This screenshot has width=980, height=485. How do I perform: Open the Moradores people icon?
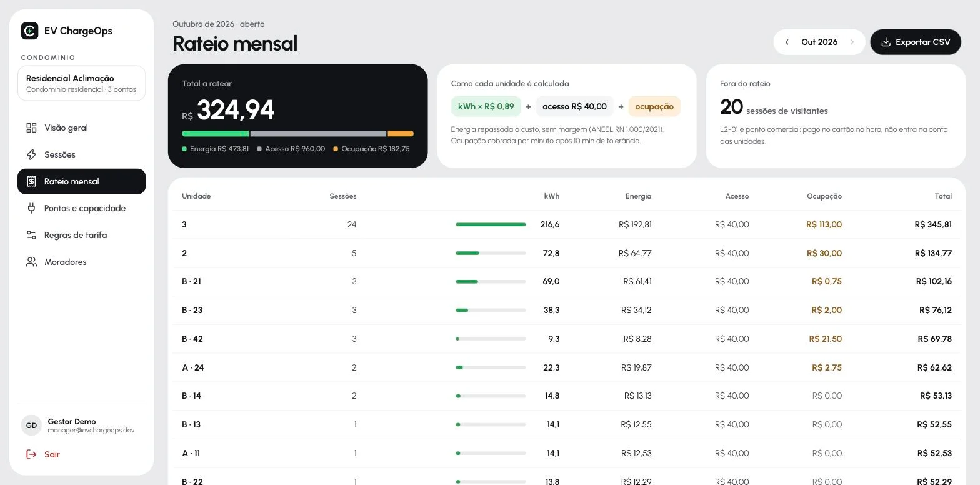coord(31,262)
